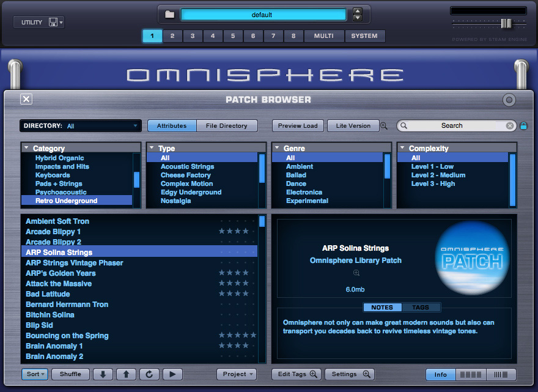The width and height of the screenshot is (538, 392).
Task: Click the refresh patch list button
Action: pyautogui.click(x=149, y=374)
